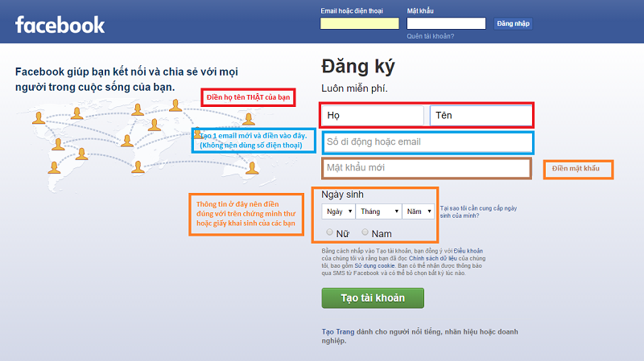Click the Họ name field
Screen dimensions: 644x361
tap(373, 115)
